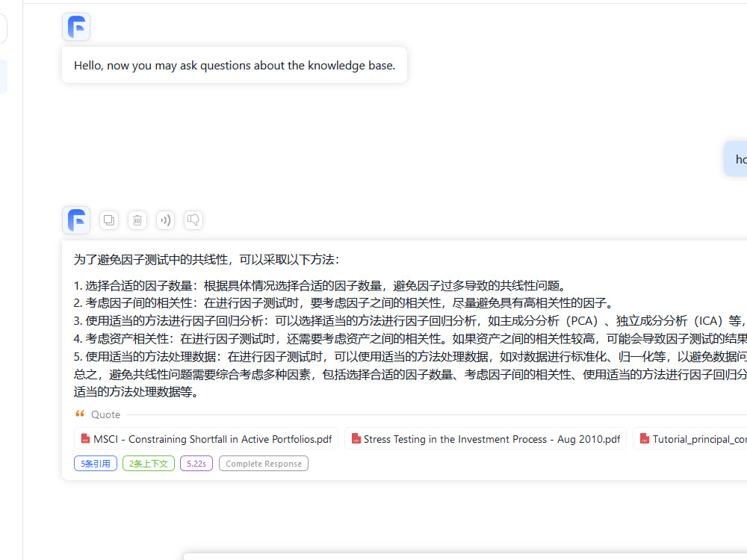Play the response with voice readout
The width and height of the screenshot is (747, 560).
point(165,220)
